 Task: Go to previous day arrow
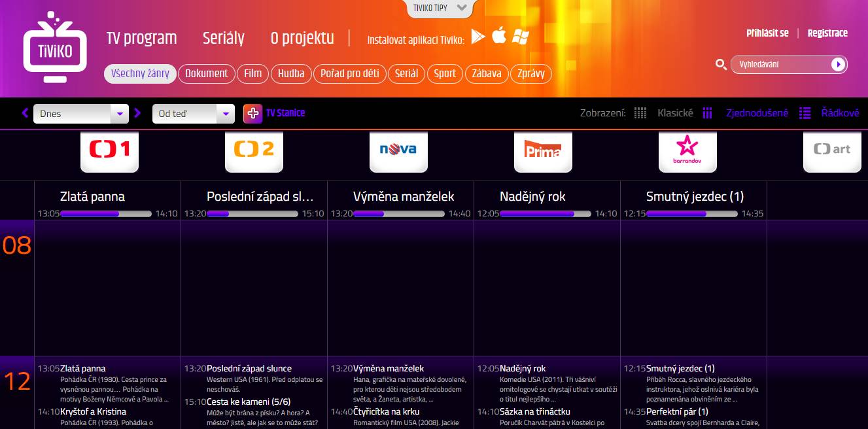click(x=25, y=113)
